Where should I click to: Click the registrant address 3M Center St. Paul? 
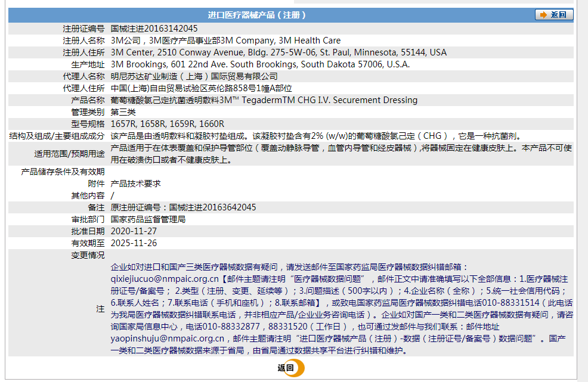(x=278, y=52)
